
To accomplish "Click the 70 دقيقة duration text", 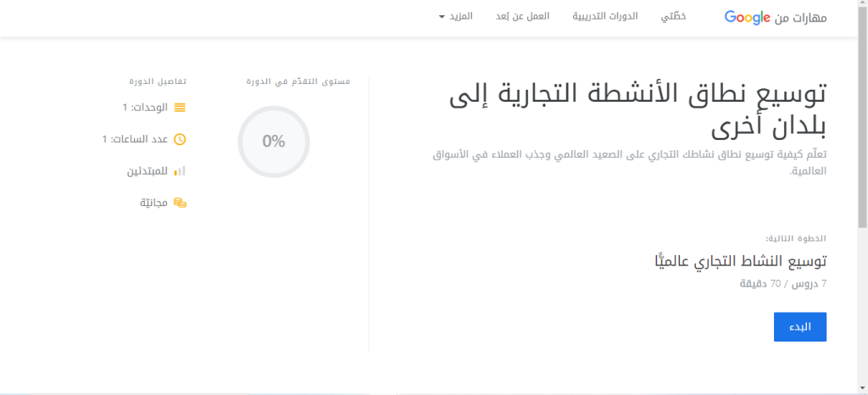I will tap(759, 284).
